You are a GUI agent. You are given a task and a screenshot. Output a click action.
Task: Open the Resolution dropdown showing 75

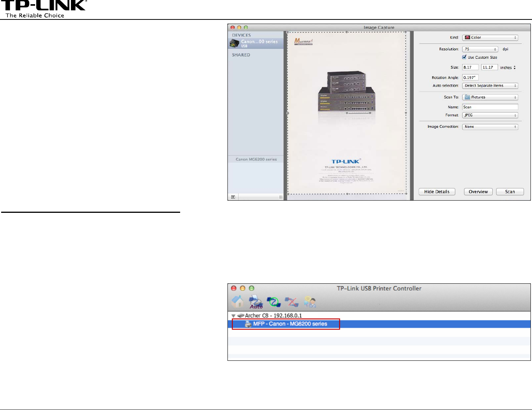point(480,49)
